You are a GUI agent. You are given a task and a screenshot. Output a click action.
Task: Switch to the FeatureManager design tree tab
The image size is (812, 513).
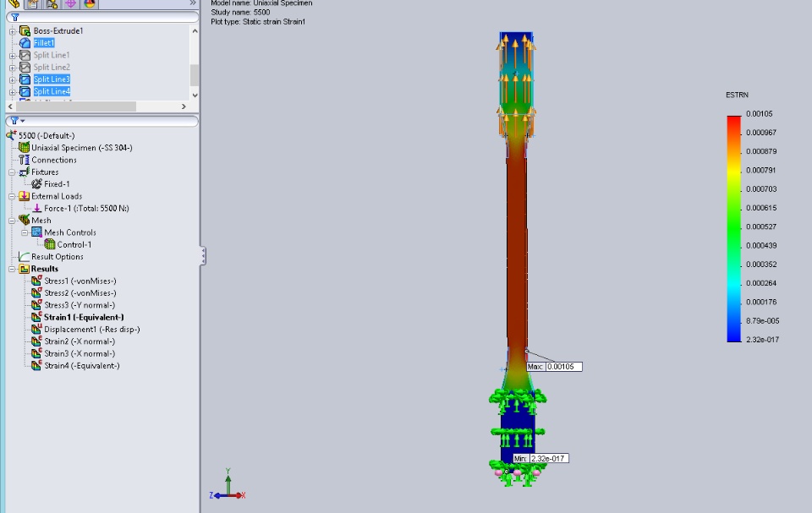14,3
